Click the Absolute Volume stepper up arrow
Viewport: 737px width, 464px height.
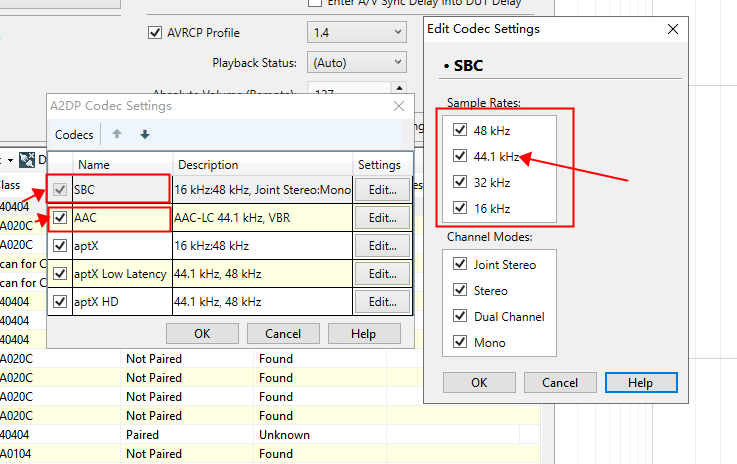pos(399,88)
